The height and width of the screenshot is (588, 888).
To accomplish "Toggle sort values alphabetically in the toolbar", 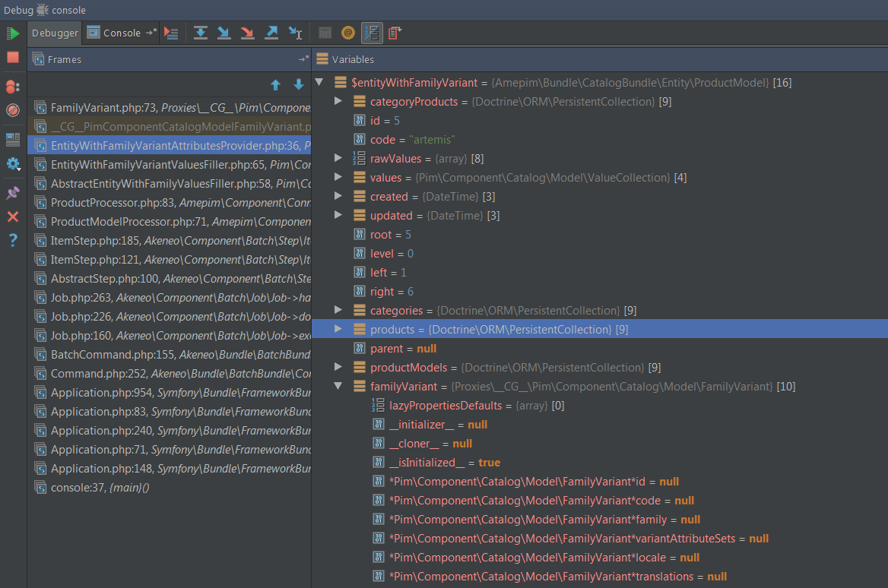I will coord(372,33).
